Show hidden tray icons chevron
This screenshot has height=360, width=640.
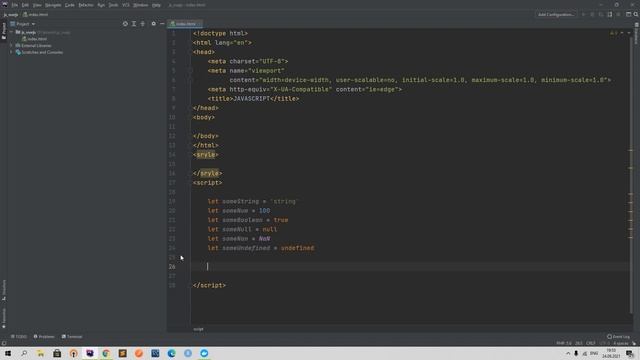[568, 353]
